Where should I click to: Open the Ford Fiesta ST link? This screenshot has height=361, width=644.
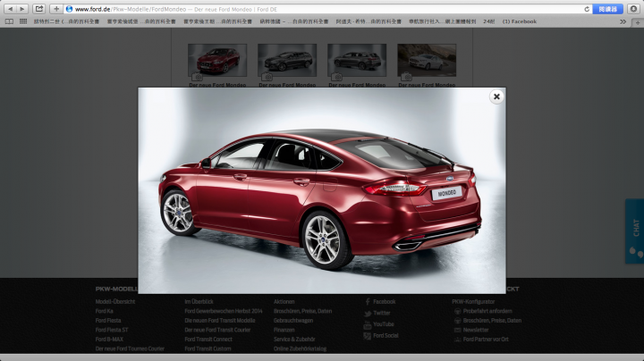(112, 330)
